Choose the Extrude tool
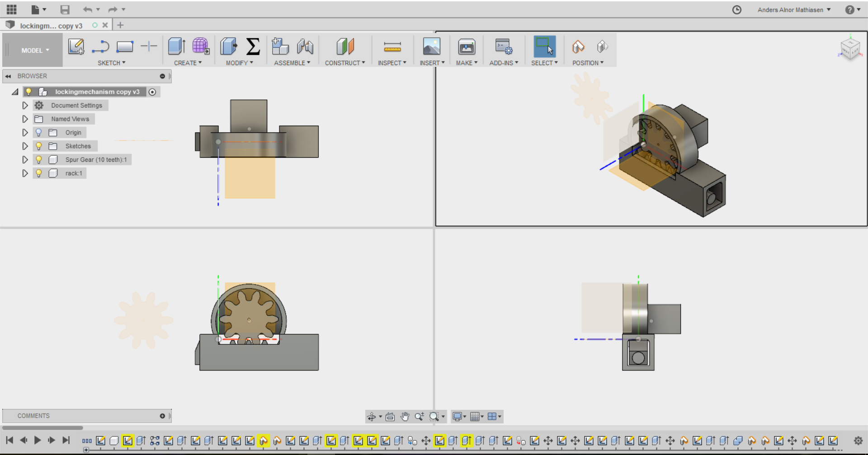868x455 pixels. coord(177,46)
